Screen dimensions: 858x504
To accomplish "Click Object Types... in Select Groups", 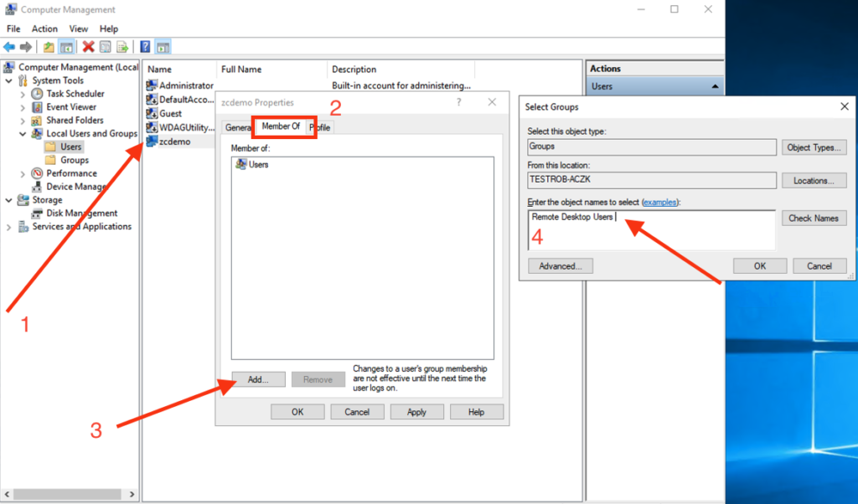I will coord(814,147).
